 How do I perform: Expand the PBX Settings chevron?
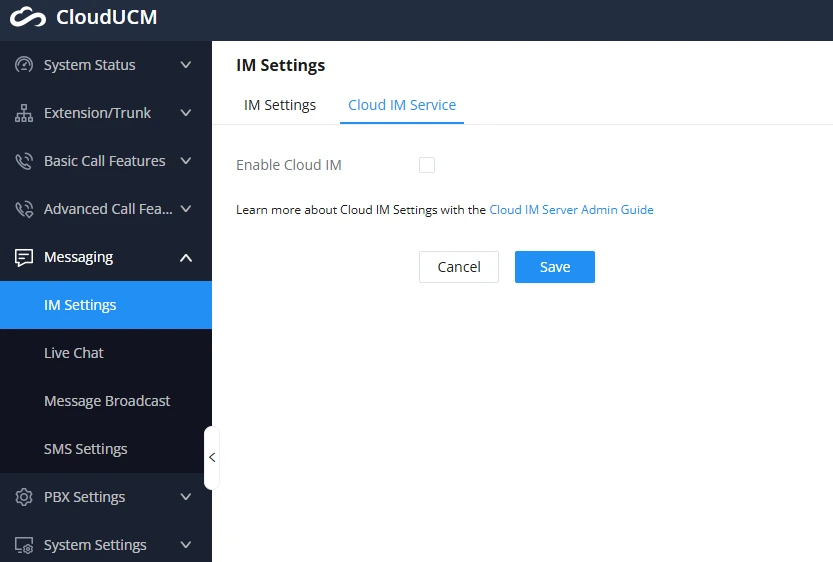[185, 497]
